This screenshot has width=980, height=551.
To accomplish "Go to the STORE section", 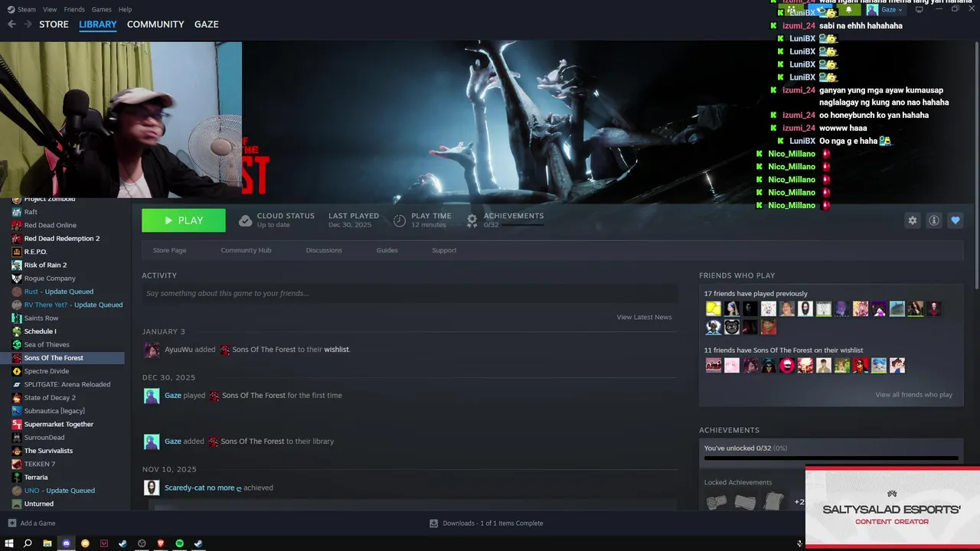I will pyautogui.click(x=54, y=24).
